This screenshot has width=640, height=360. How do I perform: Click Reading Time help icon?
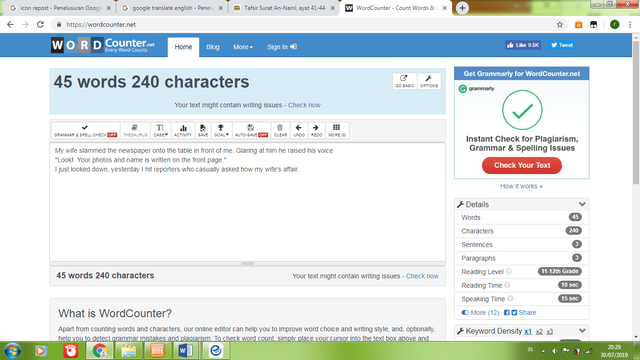[507, 285]
